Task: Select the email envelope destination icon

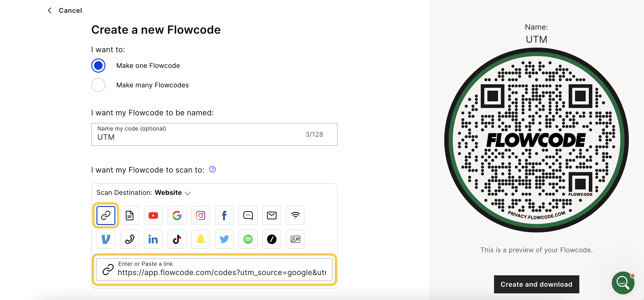Action: tap(272, 215)
